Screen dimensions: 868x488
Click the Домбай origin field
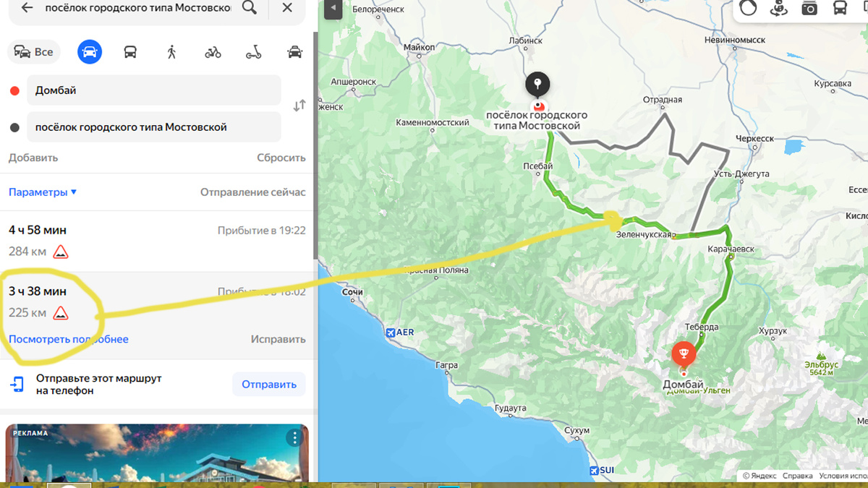[153, 90]
